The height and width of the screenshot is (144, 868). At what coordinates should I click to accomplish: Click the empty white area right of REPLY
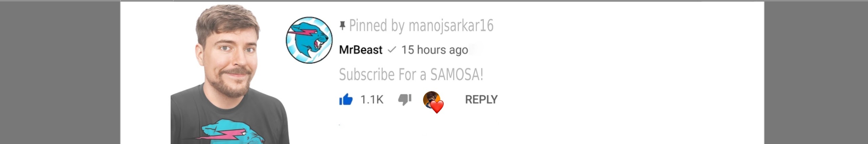(x=627, y=100)
